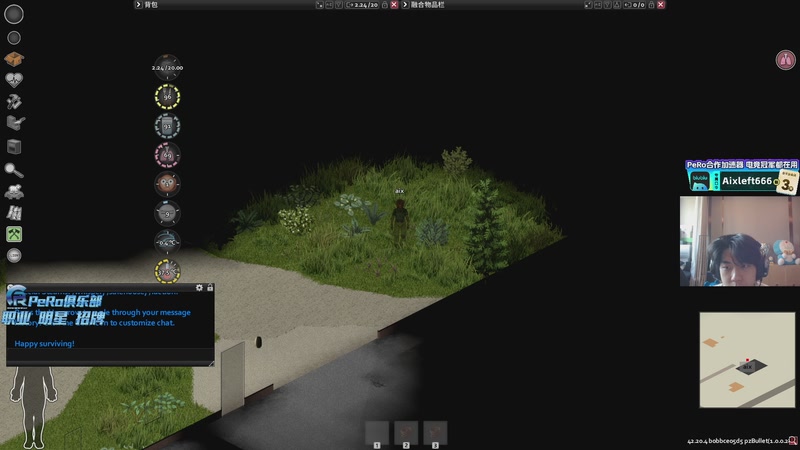Click the loot panel filter funnel icon
This screenshot has width=800, height=450.
[607, 5]
